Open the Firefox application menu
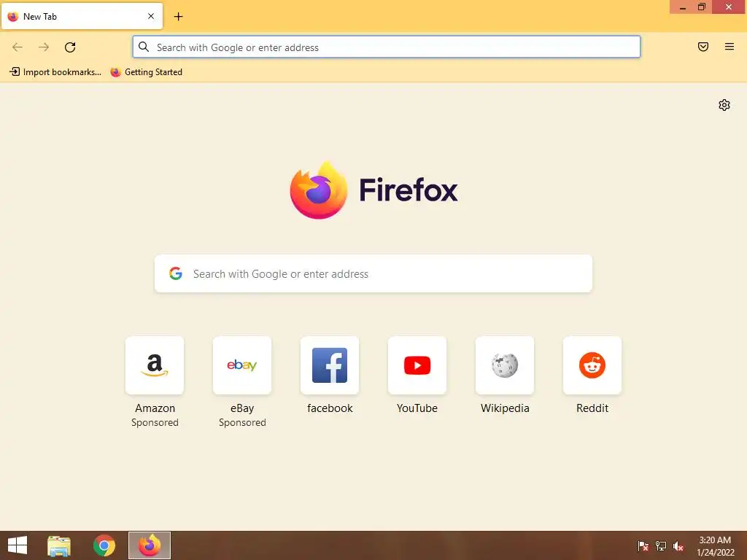The height and width of the screenshot is (560, 747). pos(729,47)
